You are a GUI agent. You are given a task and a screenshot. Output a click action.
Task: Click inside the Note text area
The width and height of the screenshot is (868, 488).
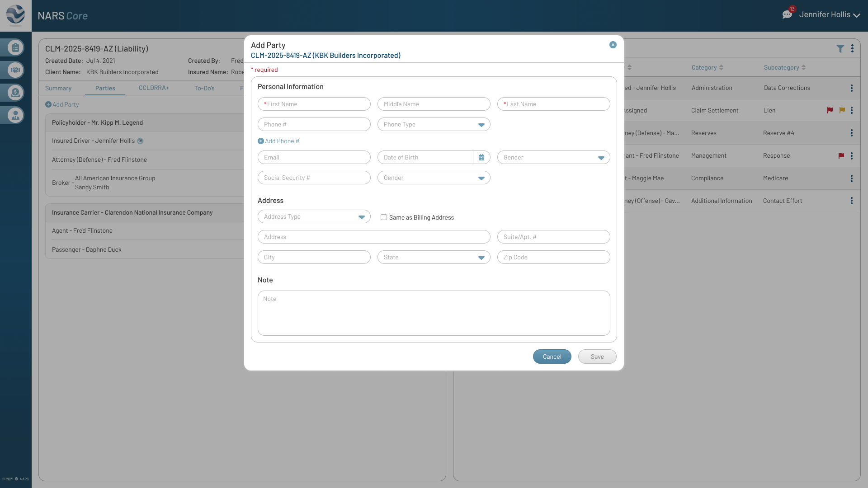434,313
